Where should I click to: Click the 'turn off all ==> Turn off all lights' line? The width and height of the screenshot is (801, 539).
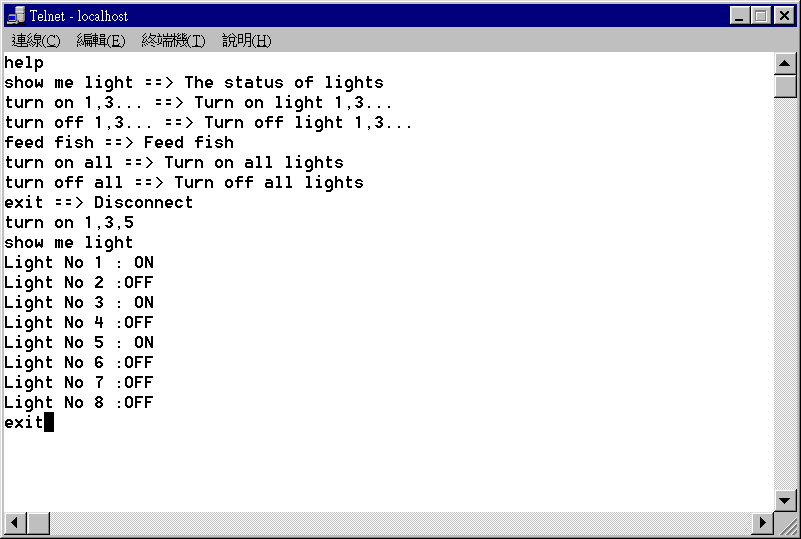click(x=184, y=182)
